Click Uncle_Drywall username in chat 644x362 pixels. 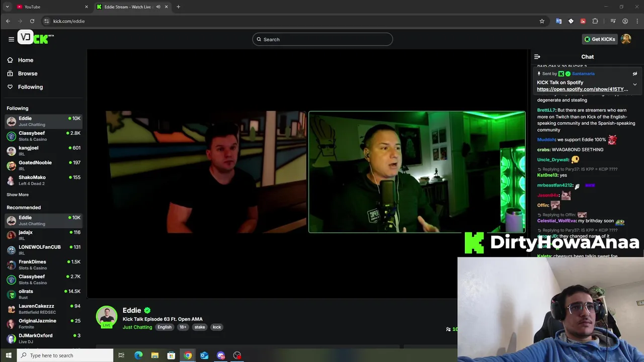pos(552,160)
